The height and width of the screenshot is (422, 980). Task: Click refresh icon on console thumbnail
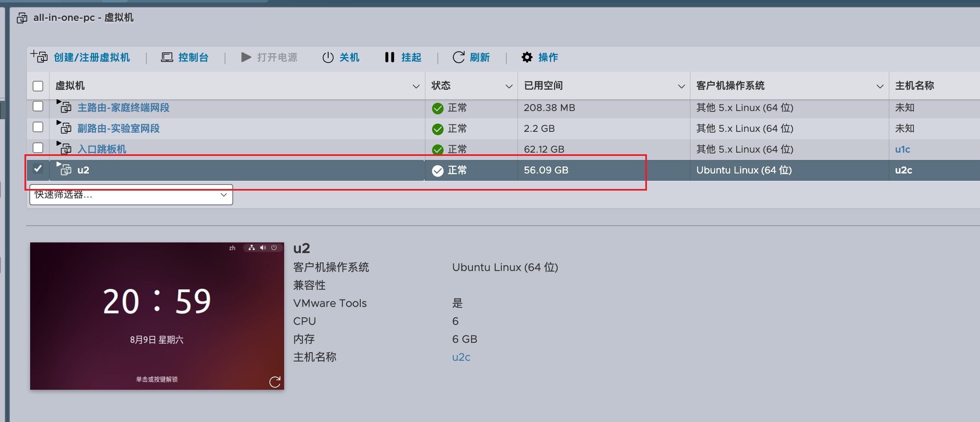[x=275, y=382]
